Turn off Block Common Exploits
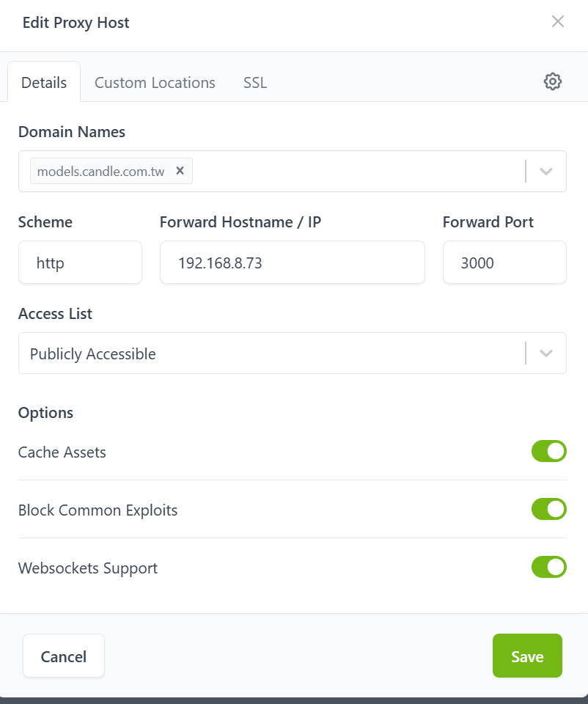Viewport: 588px width, 704px height. tap(548, 509)
